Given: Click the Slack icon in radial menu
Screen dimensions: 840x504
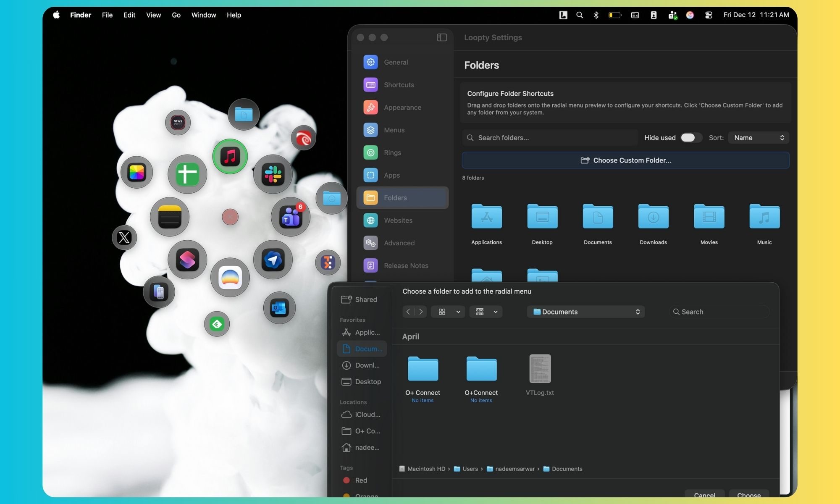Looking at the screenshot, I should coord(273,174).
